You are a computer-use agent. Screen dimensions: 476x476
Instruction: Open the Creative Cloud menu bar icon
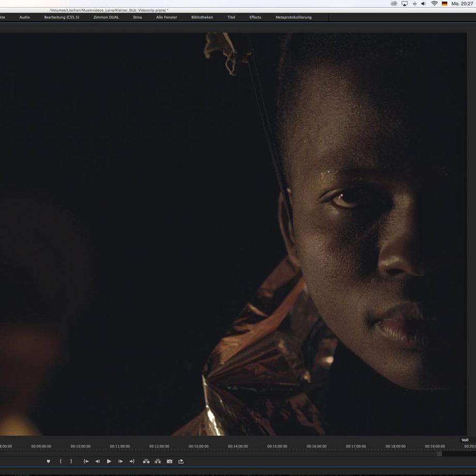[x=394, y=4]
